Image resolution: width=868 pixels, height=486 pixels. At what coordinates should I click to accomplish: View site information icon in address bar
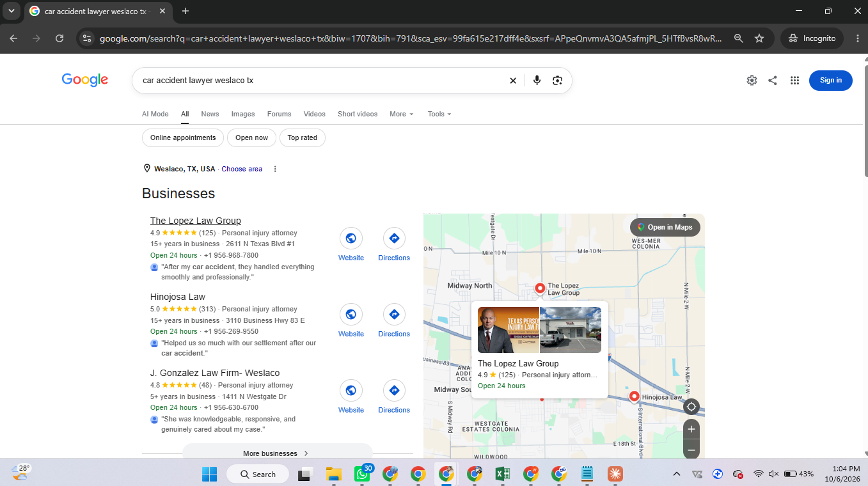pos(88,38)
